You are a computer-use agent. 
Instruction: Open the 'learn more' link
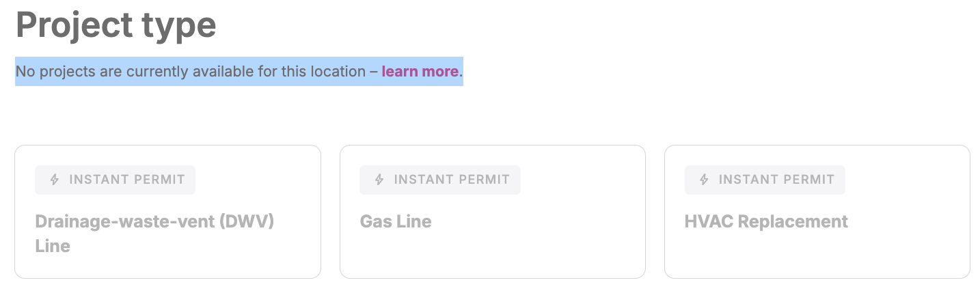(x=420, y=71)
